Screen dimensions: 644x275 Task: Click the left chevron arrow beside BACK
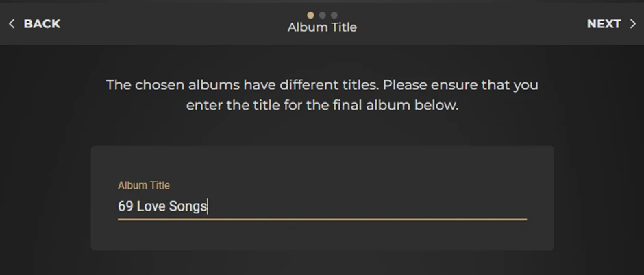(x=12, y=24)
